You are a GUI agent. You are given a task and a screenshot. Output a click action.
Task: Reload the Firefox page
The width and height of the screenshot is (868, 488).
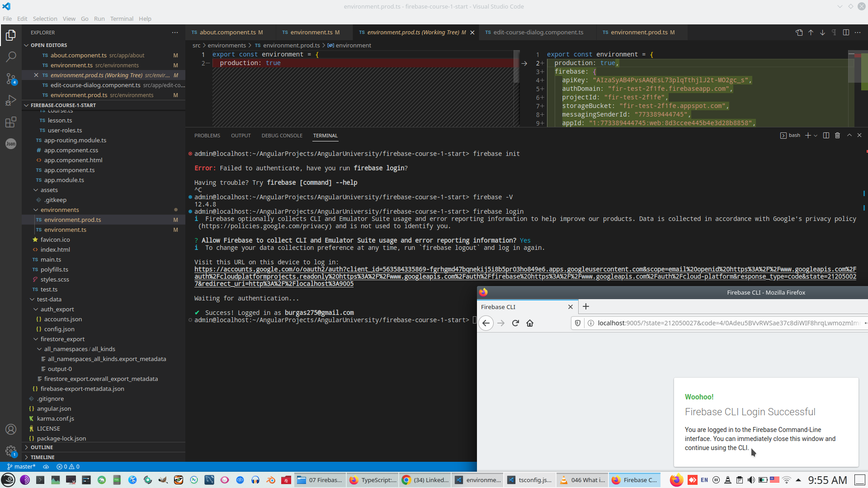[515, 323]
